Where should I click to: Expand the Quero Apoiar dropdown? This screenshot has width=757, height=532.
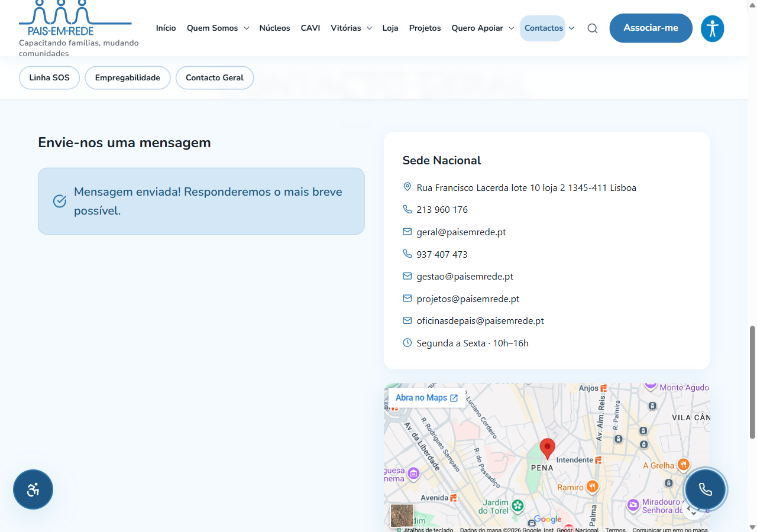pyautogui.click(x=511, y=28)
